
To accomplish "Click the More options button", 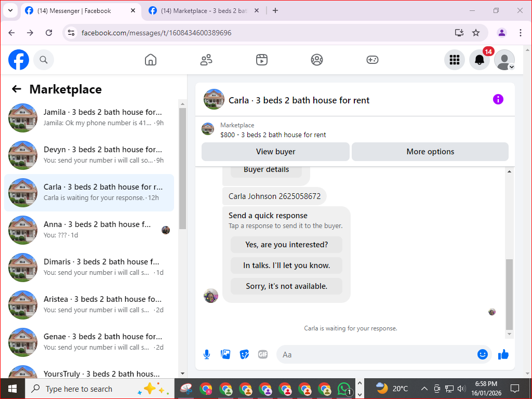I will point(430,152).
